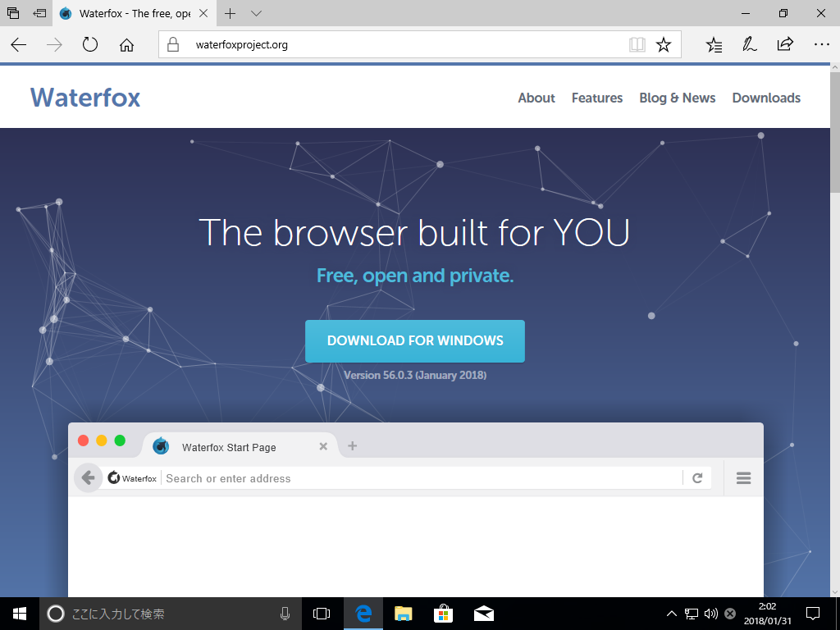Click the Cortana search box
This screenshot has width=840, height=630.
coord(171,614)
